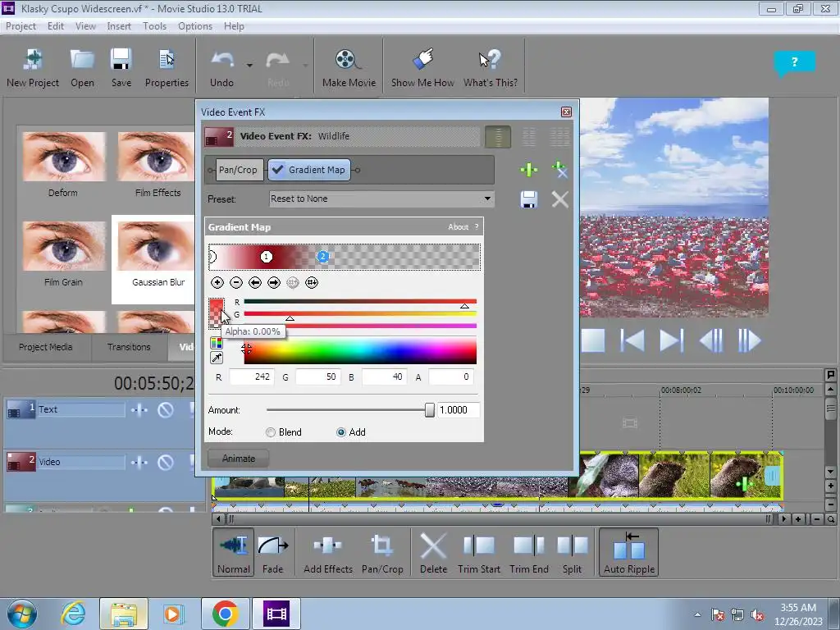Screen dimensions: 840x630
Task: Select gradient control point 2
Action: coord(322,257)
